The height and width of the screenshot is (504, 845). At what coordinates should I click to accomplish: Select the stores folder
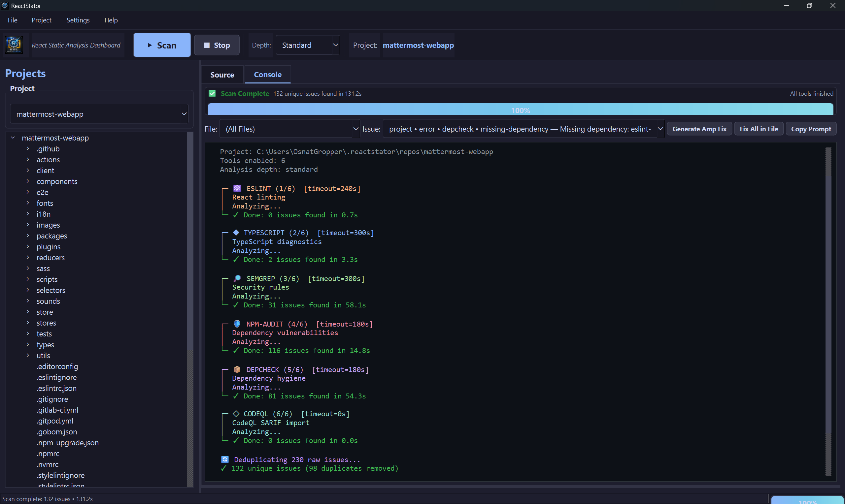(x=47, y=323)
